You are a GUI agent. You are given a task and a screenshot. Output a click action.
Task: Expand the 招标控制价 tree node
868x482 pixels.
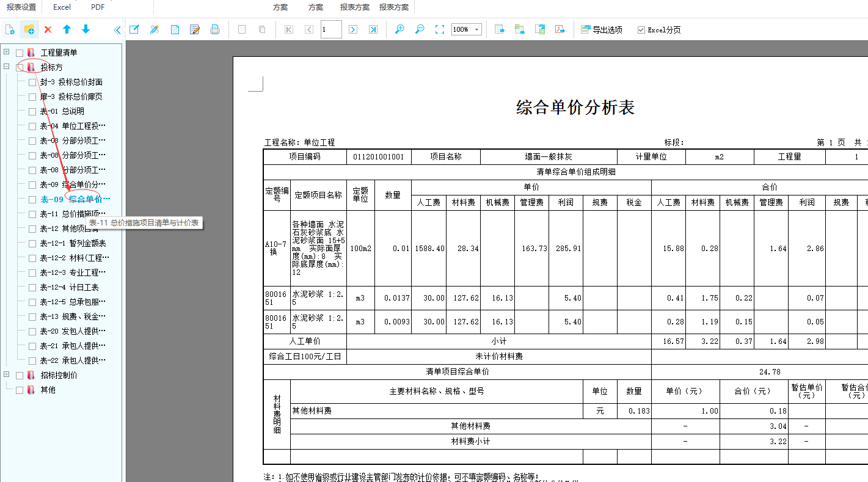(6, 375)
